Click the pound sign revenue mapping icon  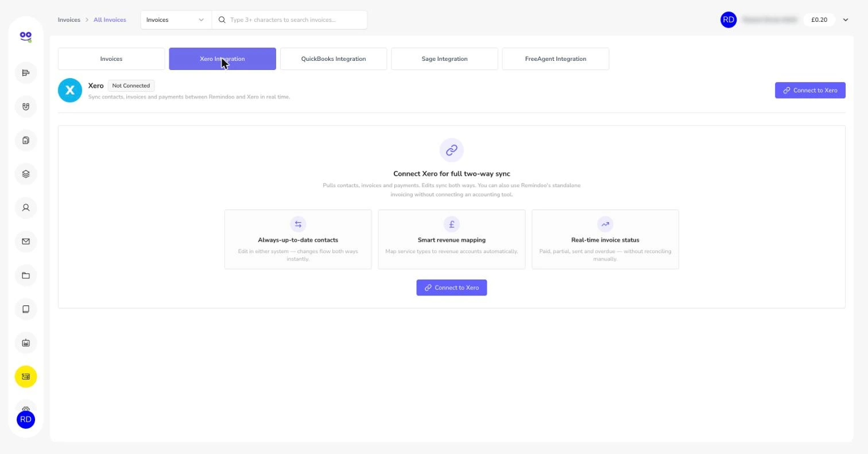pos(452,224)
